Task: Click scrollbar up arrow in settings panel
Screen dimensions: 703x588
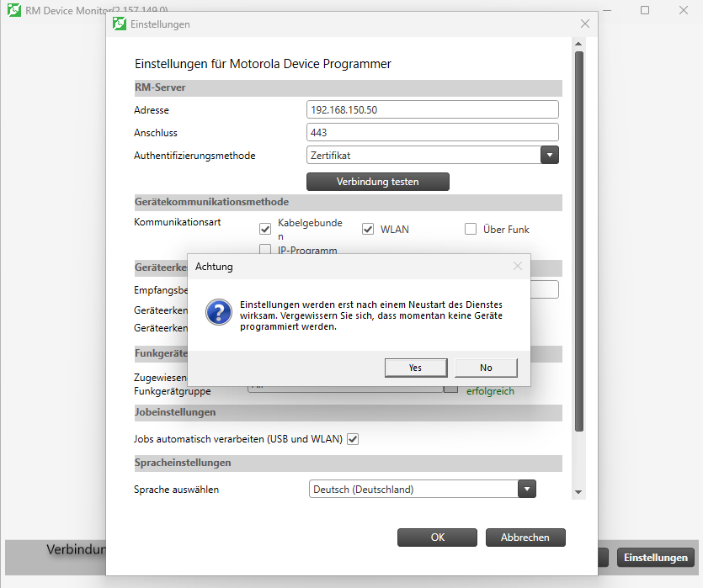Action: (x=578, y=44)
